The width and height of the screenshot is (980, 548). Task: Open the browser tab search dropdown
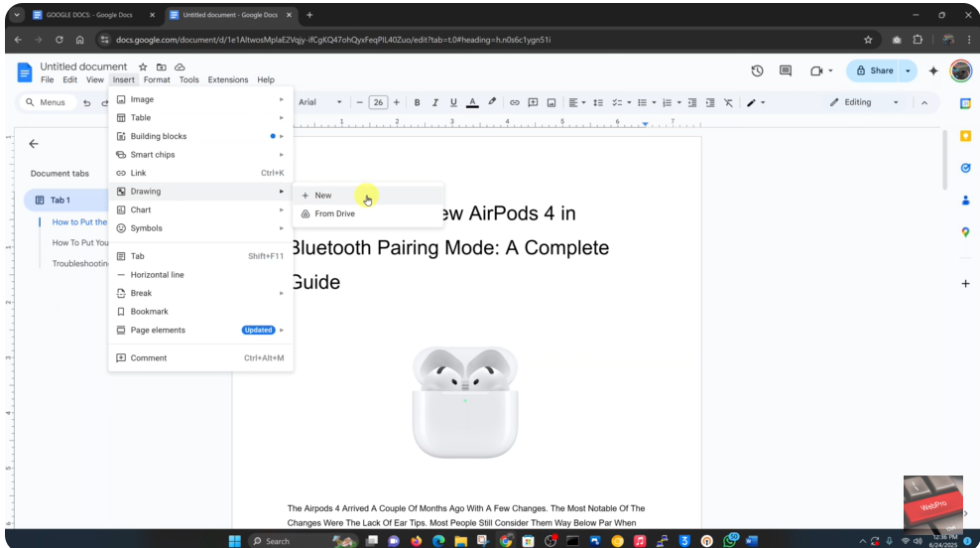pos(17,14)
